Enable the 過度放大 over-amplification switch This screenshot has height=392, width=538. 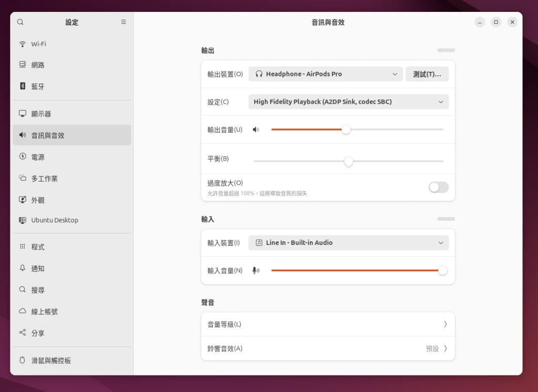coord(438,187)
